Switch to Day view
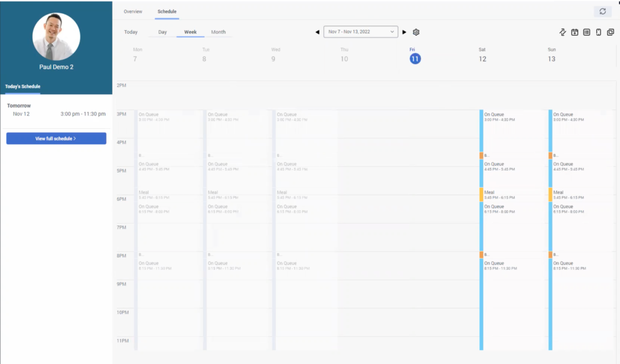 point(162,32)
